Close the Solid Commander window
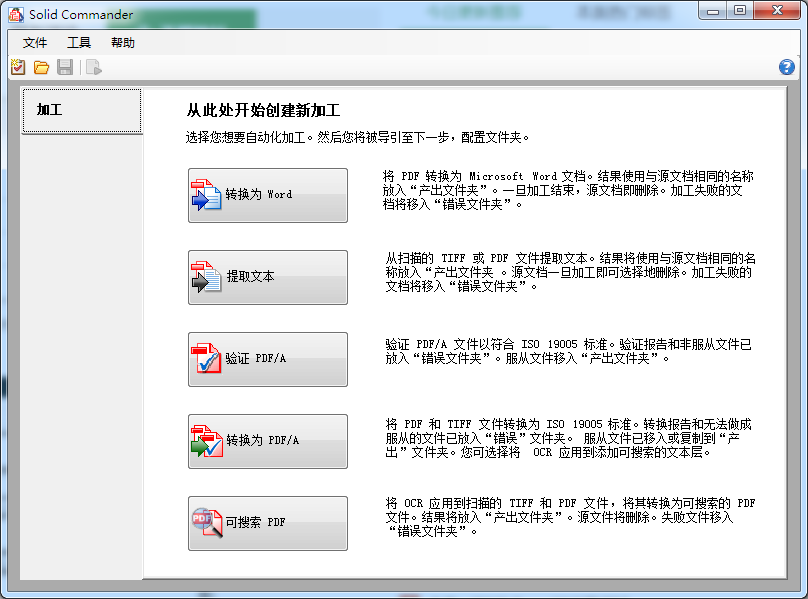 (x=777, y=10)
